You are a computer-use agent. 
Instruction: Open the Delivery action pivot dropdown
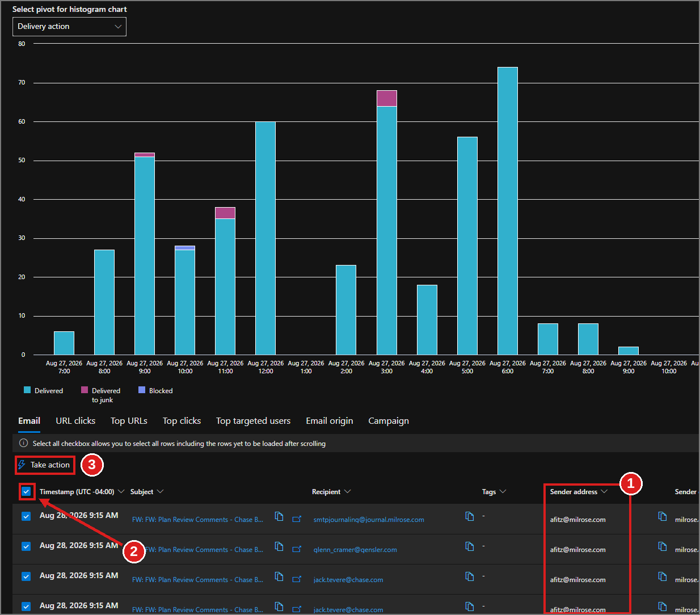click(x=69, y=27)
